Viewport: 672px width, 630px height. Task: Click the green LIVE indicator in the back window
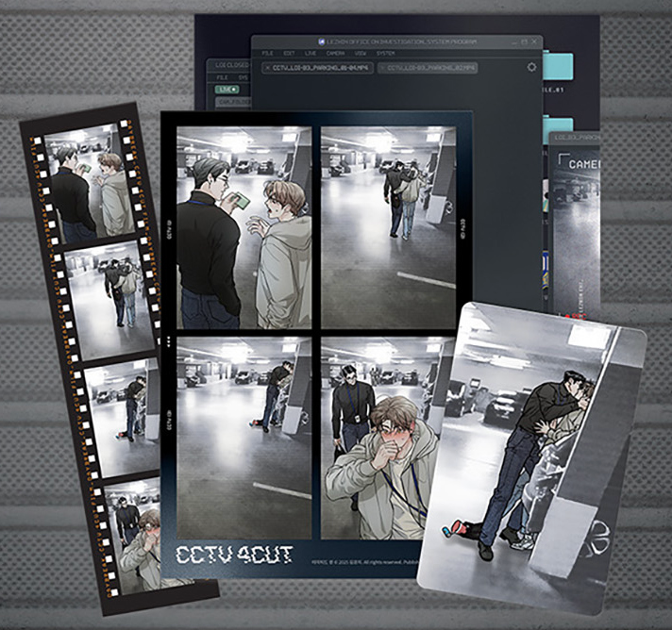click(x=227, y=90)
